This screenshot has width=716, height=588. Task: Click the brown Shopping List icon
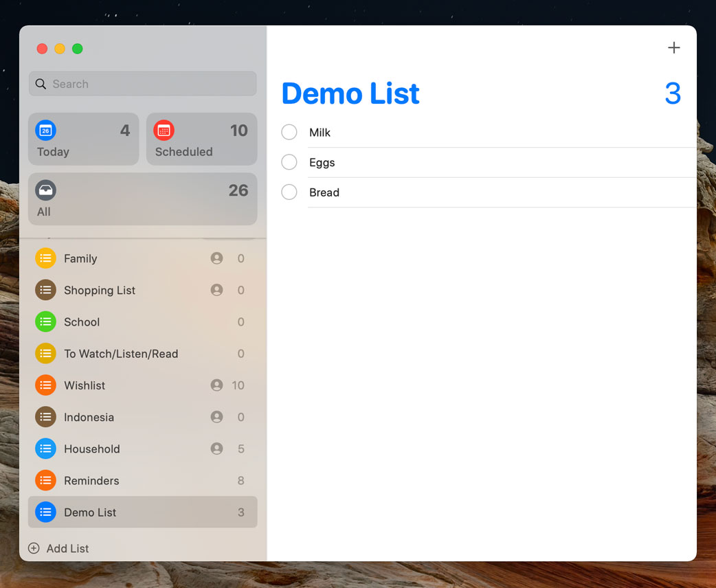(45, 290)
